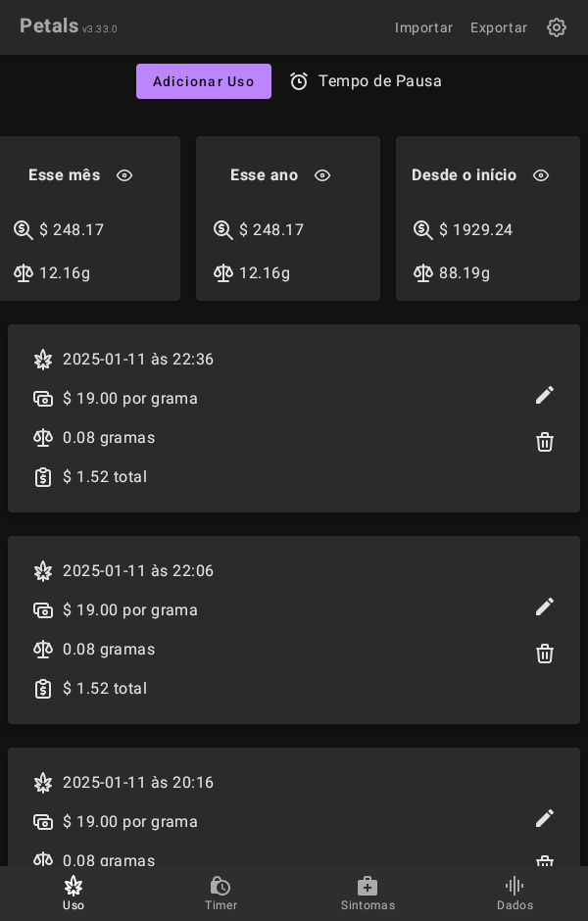Screen dimensions: 588x921
Task: Click the Exportar link
Action: pyautogui.click(x=499, y=27)
